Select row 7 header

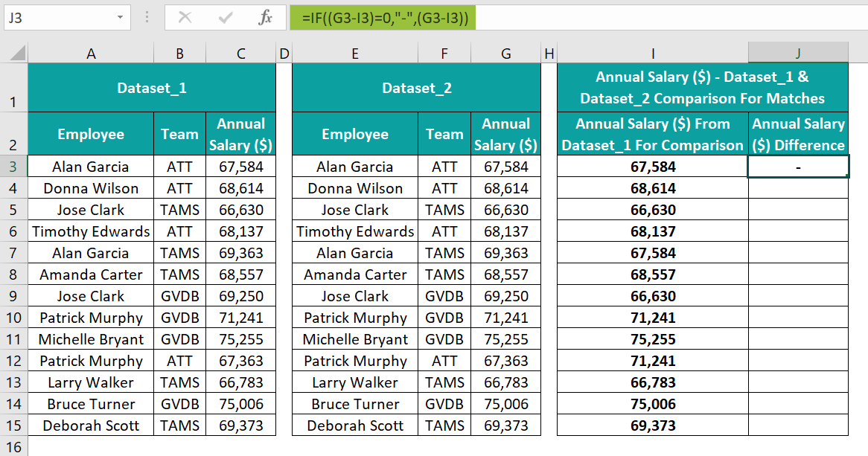click(x=14, y=253)
